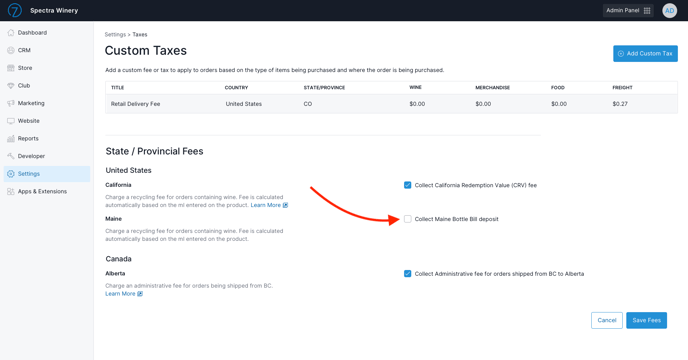
Task: Click the Website monitor icon
Action: click(x=11, y=121)
